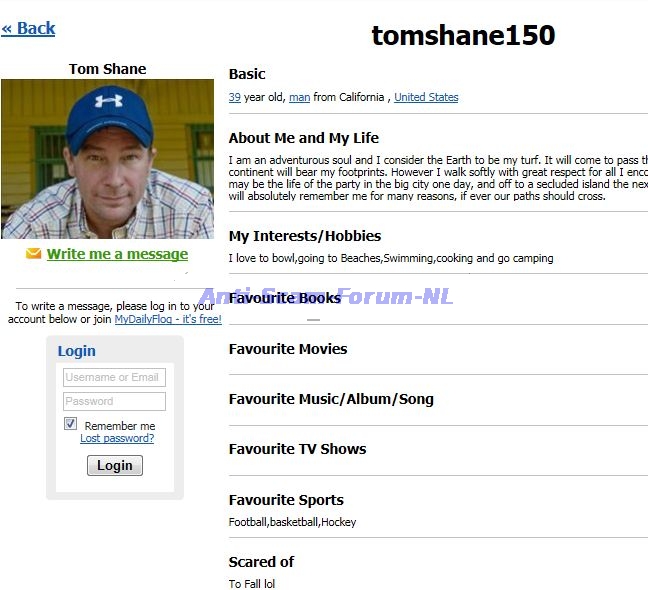Click the Scared of section heading
The image size is (648, 590).
[x=261, y=562]
